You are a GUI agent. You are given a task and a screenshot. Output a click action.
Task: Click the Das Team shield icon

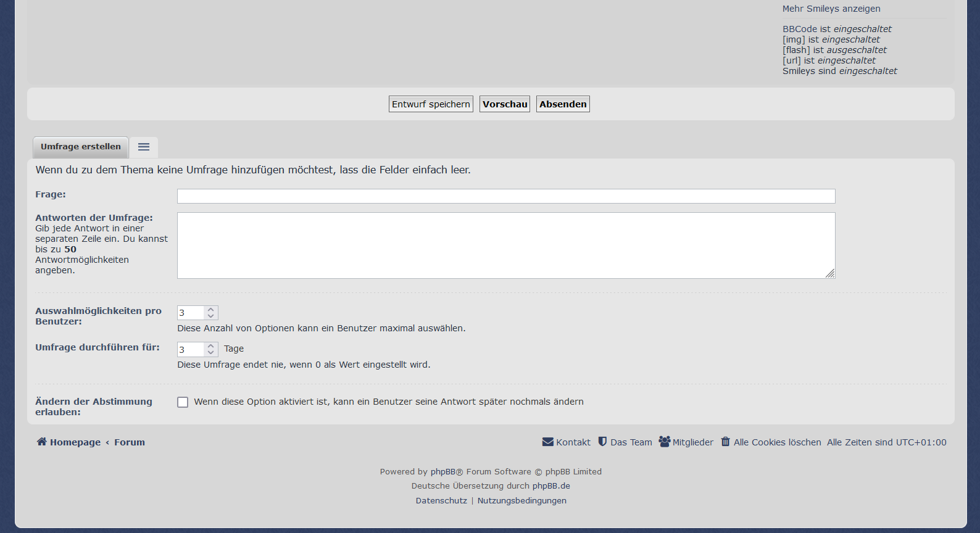coord(602,442)
